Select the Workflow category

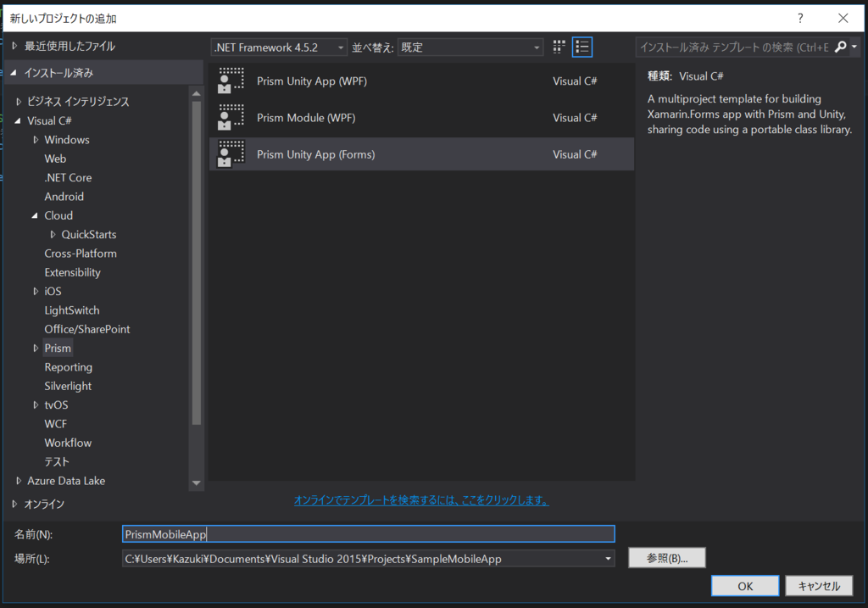[x=68, y=443]
